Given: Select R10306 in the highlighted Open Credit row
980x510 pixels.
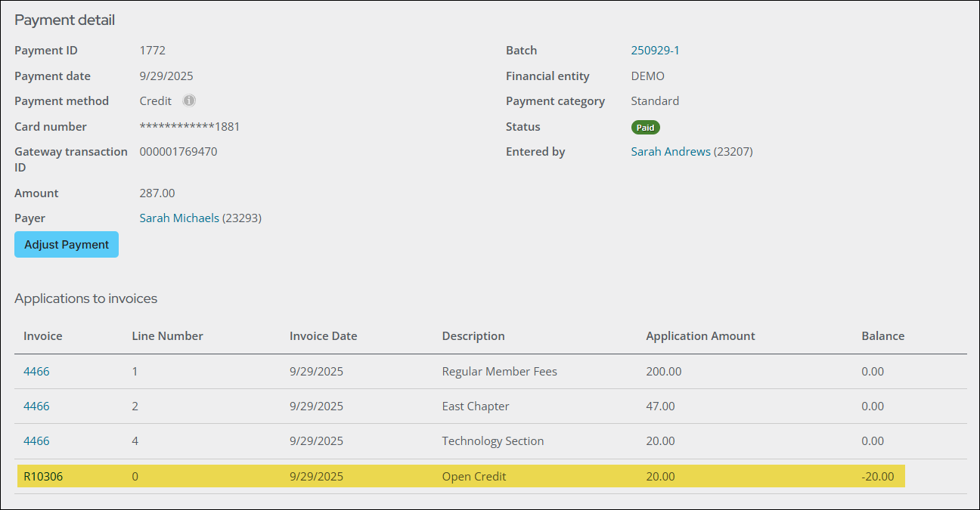Looking at the screenshot, I should [x=43, y=477].
